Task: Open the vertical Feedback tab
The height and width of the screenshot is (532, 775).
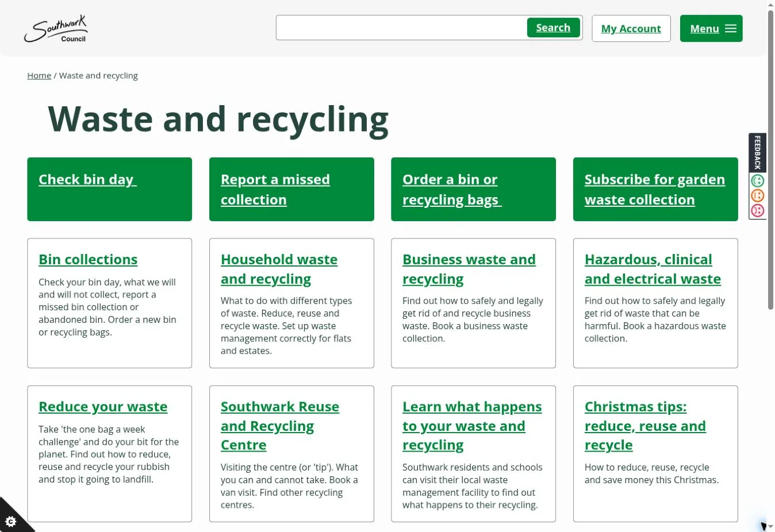Action: 757,152
